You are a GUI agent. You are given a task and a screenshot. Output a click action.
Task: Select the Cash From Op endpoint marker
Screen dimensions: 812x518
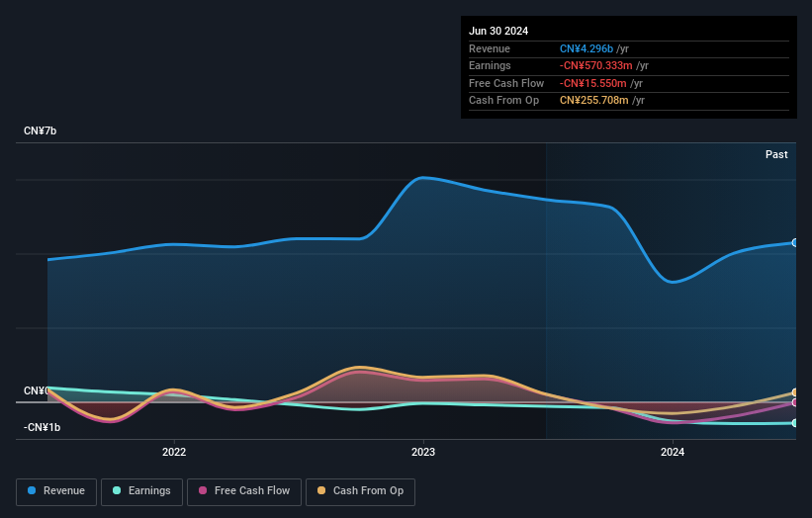coord(795,392)
